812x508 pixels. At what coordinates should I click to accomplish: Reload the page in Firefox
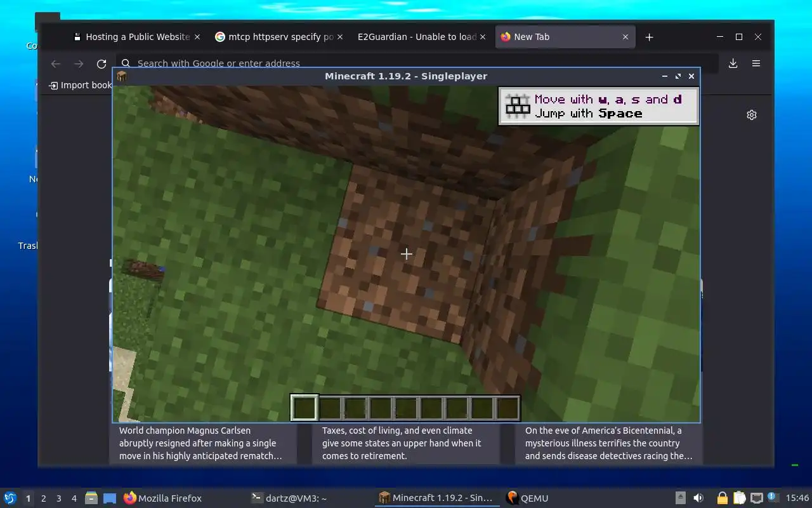(x=101, y=63)
